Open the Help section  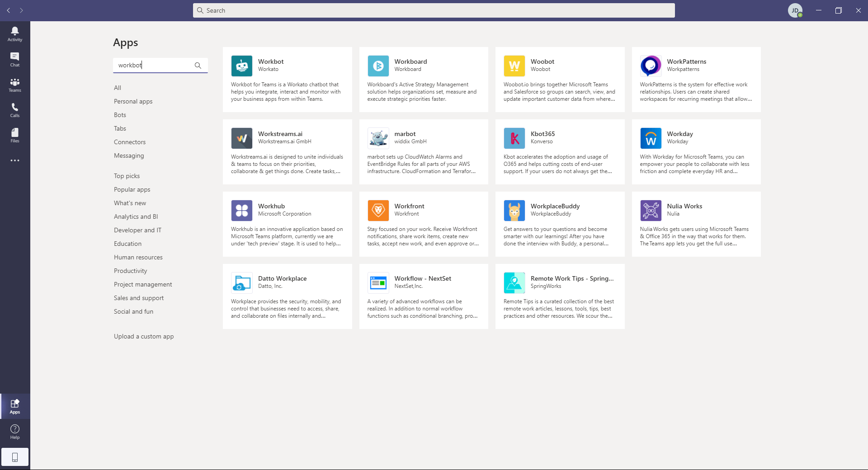[x=15, y=432]
